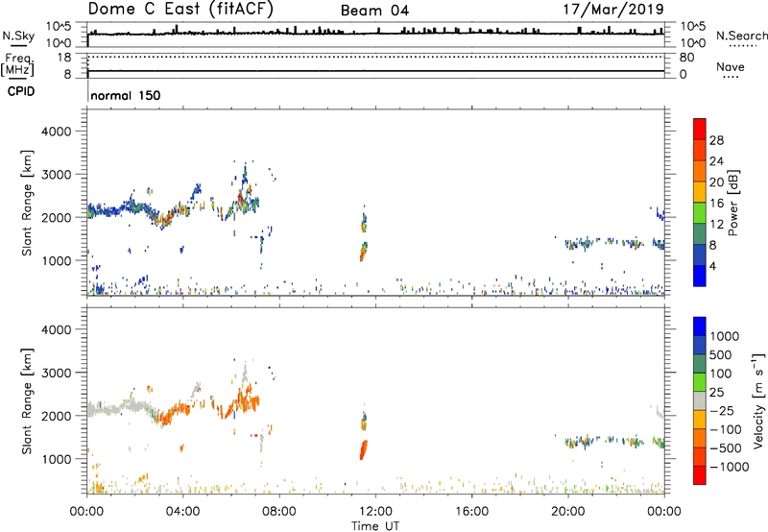Select the "12:00" time tick label
Image resolution: width=768 pixels, height=532 pixels.
click(375, 512)
